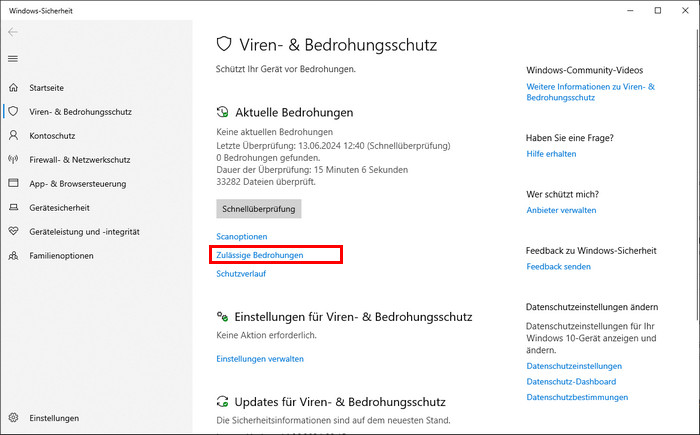The width and height of the screenshot is (700, 435).
Task: Click the family icon for Familienoptionen
Action: point(13,255)
